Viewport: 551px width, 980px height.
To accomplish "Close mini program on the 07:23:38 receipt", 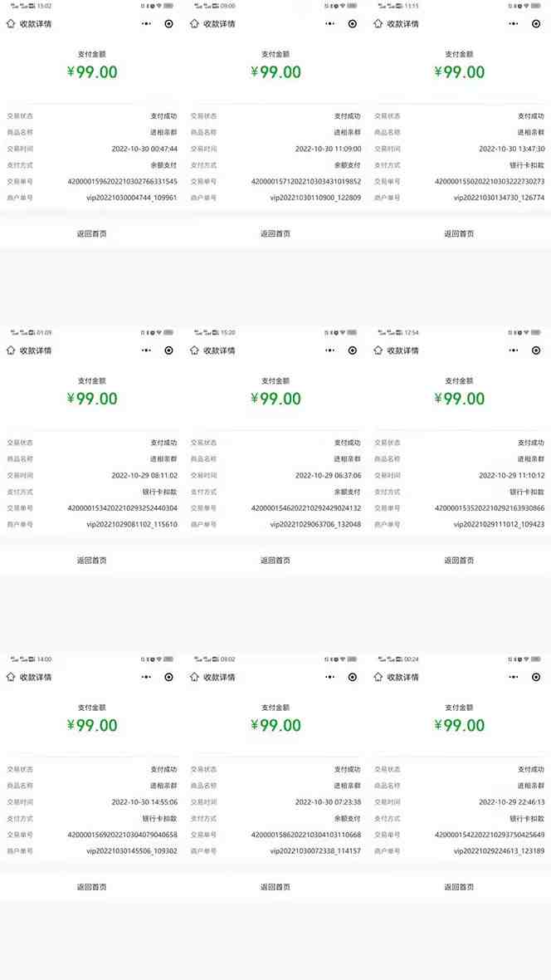I will pos(353,677).
